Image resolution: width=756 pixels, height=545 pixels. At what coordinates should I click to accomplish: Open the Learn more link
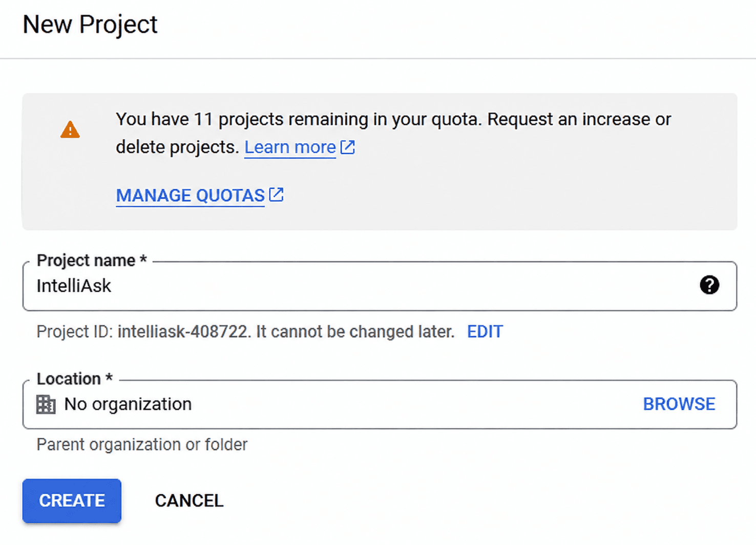point(290,147)
